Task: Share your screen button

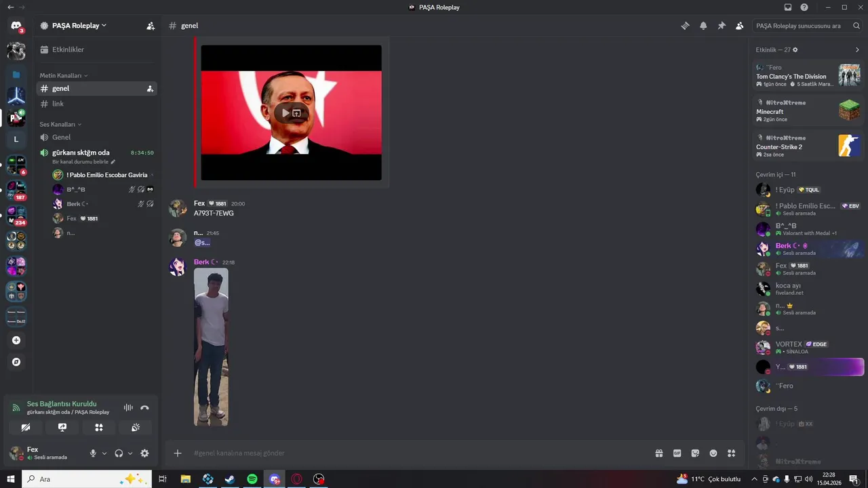Action: [62, 427]
